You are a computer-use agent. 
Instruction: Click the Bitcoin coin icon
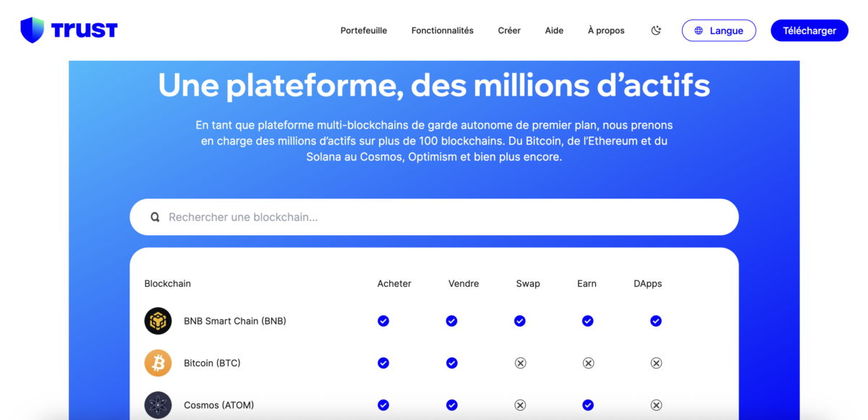coord(158,363)
